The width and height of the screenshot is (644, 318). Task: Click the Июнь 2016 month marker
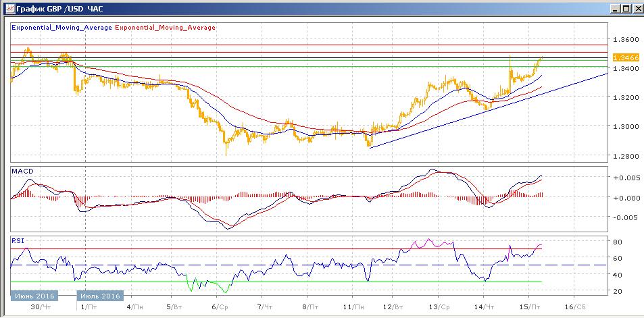tap(33, 296)
